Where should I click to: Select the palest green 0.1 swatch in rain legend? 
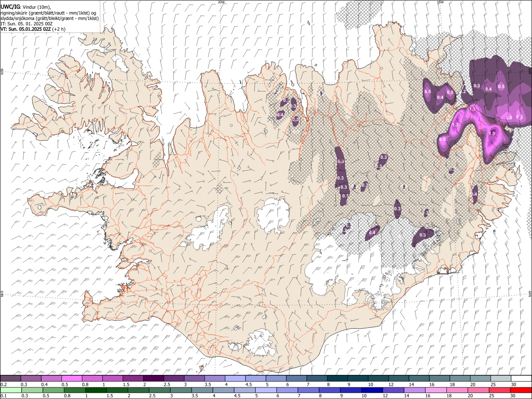click(11, 390)
